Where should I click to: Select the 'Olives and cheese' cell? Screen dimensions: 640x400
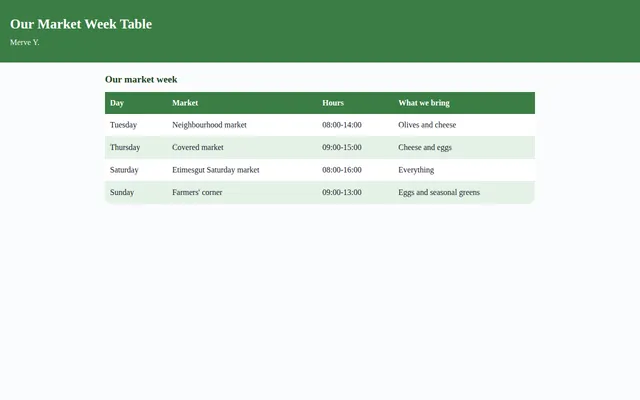464,125
